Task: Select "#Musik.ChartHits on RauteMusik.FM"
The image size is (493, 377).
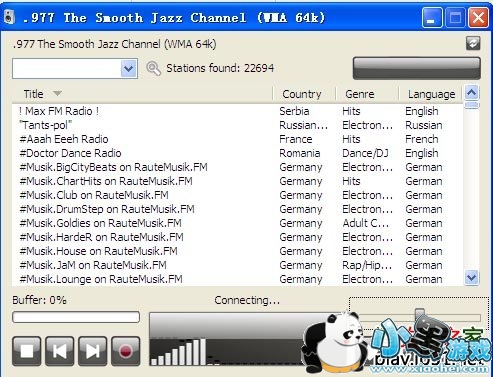Action: [x=237, y=181]
